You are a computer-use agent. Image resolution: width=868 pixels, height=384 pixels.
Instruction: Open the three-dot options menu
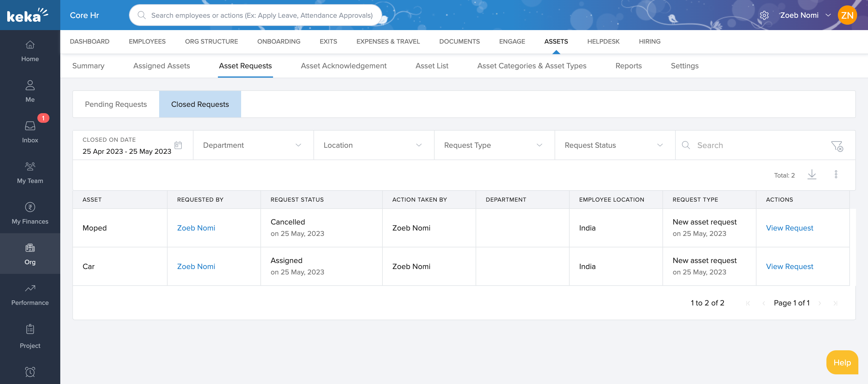pos(836,174)
